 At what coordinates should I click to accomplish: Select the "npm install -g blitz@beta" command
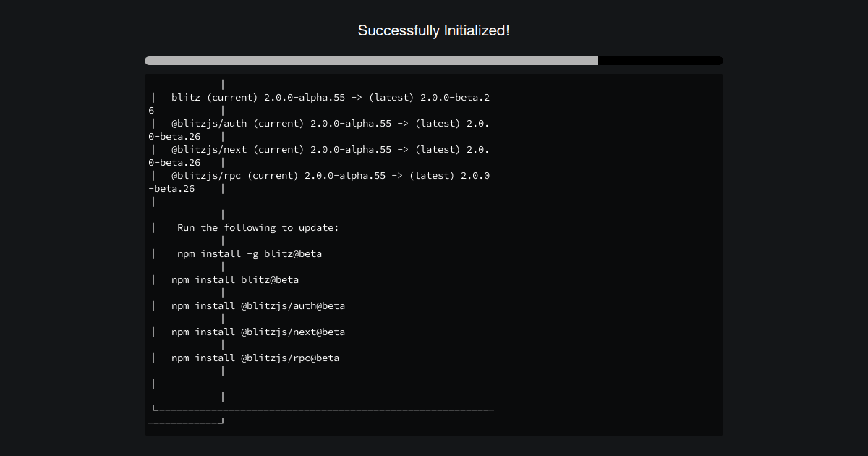[250, 253]
